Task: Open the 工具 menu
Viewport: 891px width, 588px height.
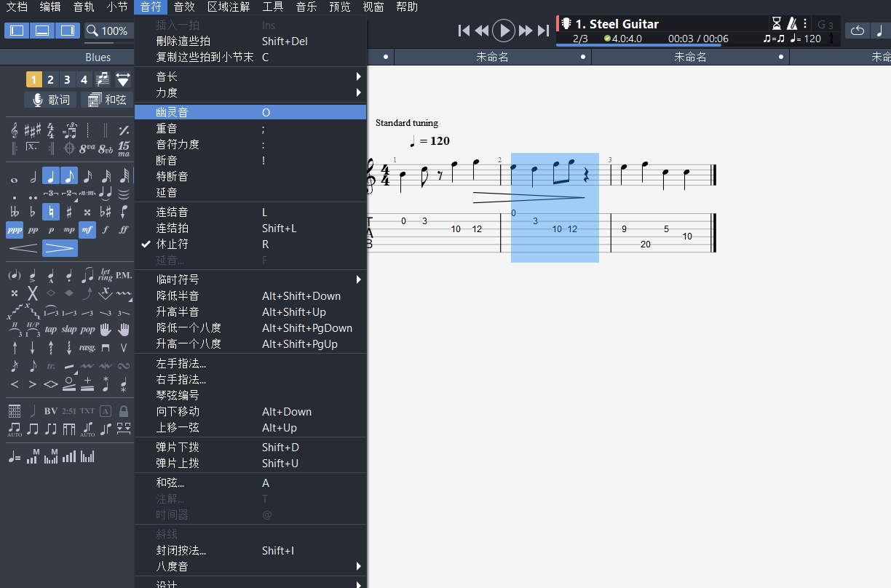Action: point(273,7)
